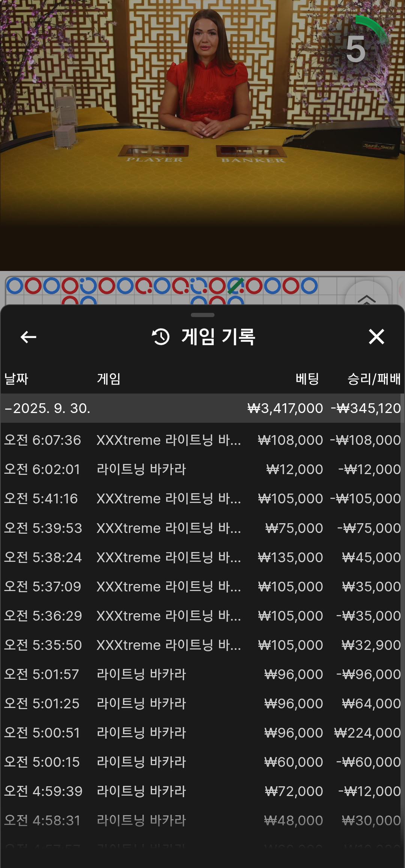The width and height of the screenshot is (405, 868).
Task: Close the game history panel
Action: (x=376, y=337)
